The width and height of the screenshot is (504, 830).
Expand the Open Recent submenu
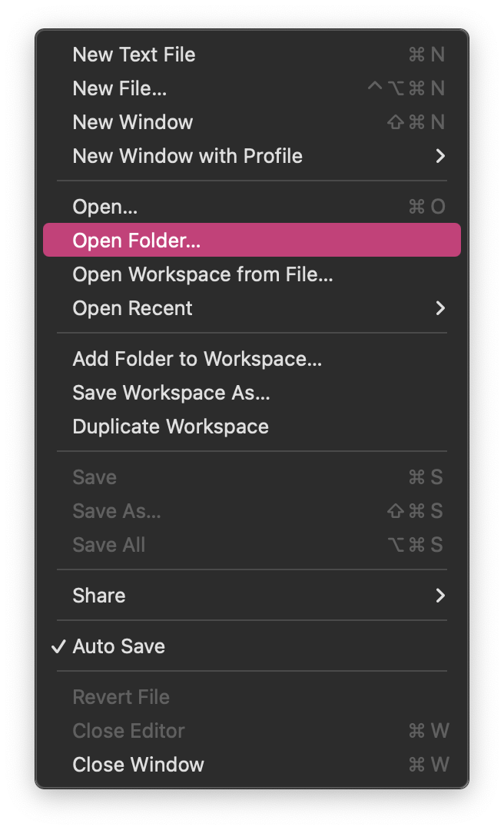point(132,308)
